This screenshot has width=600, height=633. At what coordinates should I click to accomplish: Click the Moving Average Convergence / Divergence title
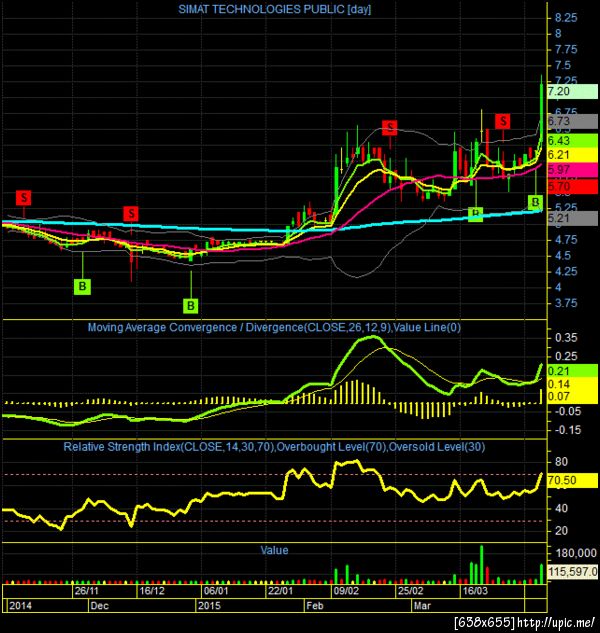[x=274, y=327]
